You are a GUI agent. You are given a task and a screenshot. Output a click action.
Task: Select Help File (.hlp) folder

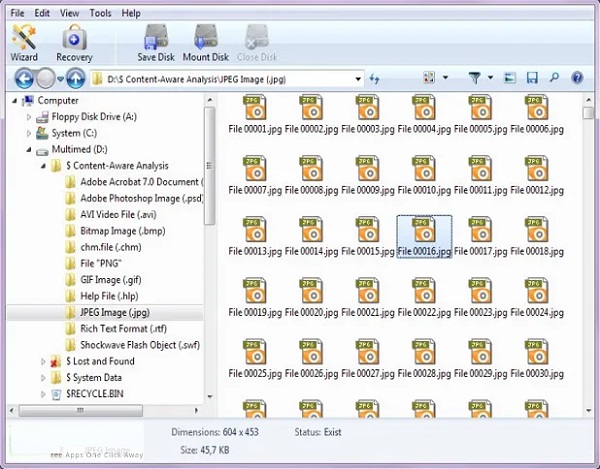pos(102,296)
